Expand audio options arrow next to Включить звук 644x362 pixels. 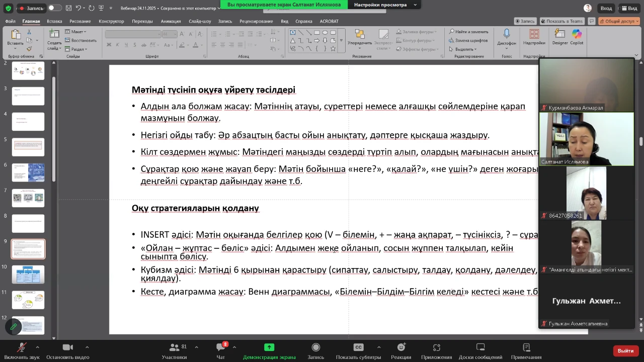37,347
